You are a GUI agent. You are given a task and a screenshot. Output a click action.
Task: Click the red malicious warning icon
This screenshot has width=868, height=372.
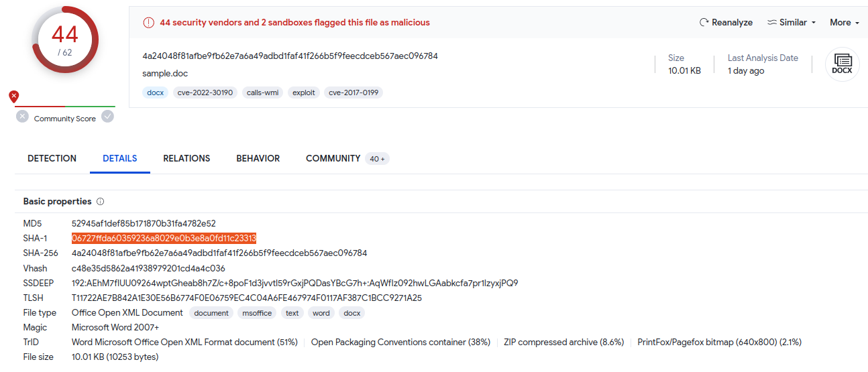[x=148, y=23]
